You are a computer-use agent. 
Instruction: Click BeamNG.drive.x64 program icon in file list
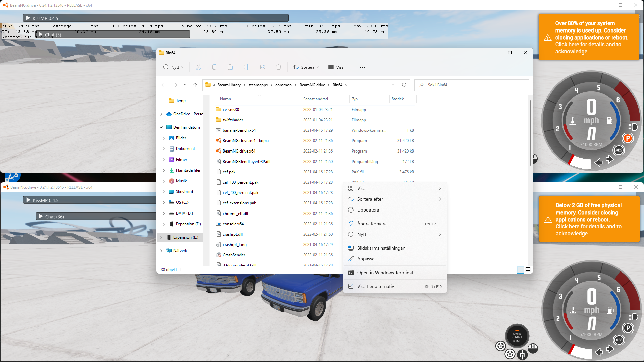click(219, 151)
